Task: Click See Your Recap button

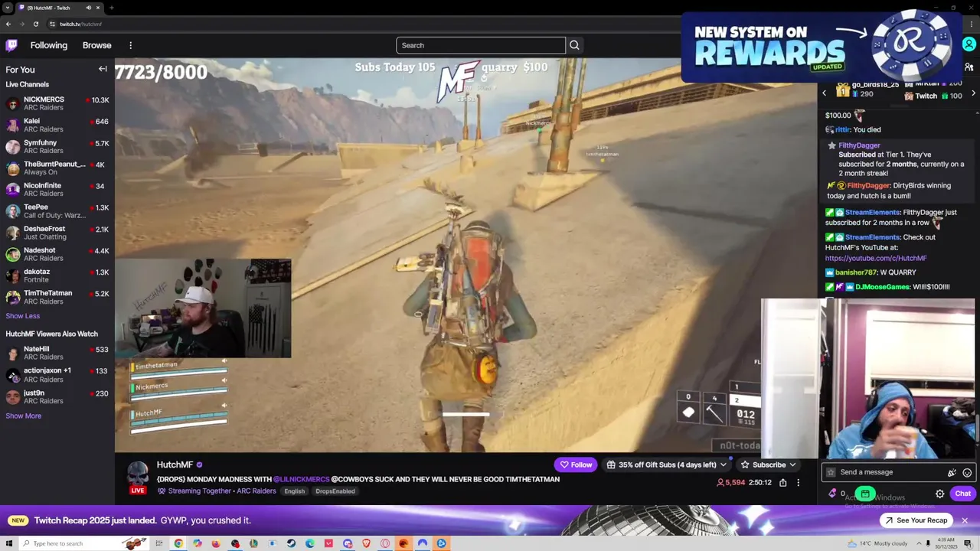Action: (x=916, y=520)
